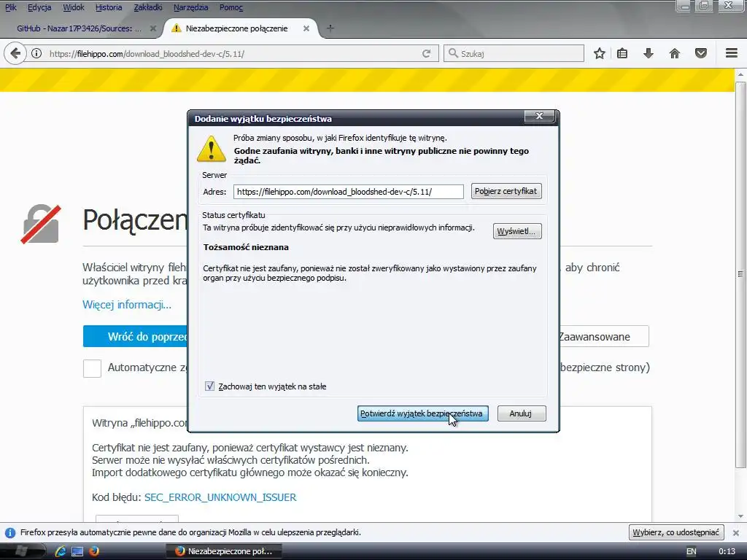Screen dimensions: 747x560
Task: Open site identity info icon in address bar
Action: (36, 53)
